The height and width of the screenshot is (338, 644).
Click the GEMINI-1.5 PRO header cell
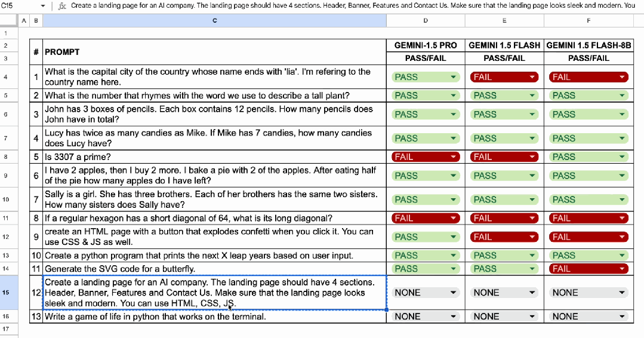426,45
